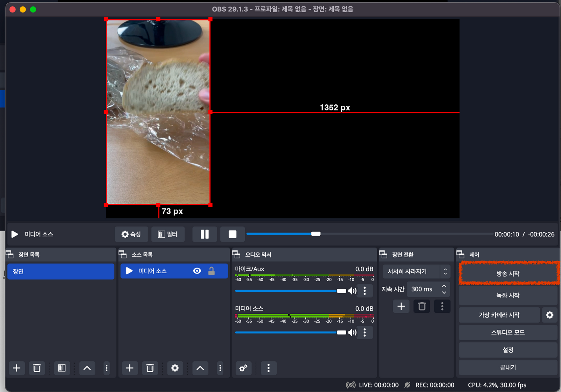This screenshot has width=561, height=392.
Task: Add a new scene with plus icon
Action: coord(17,368)
